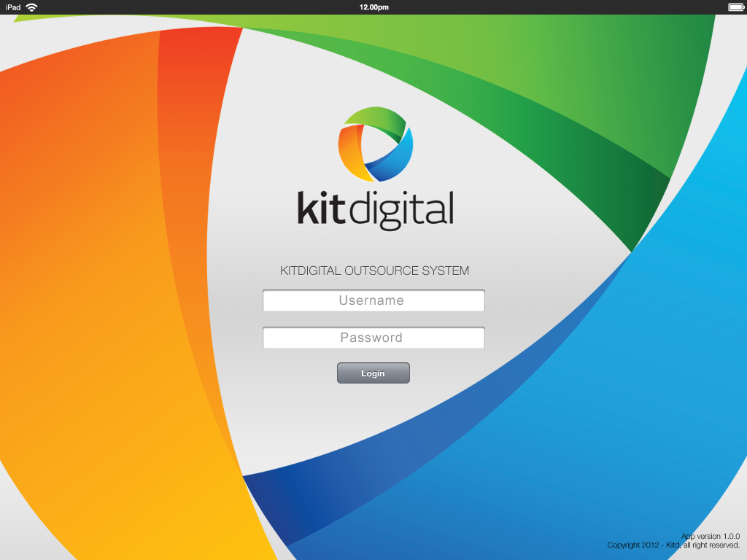The width and height of the screenshot is (747, 560).
Task: Click the Login button
Action: 373,373
